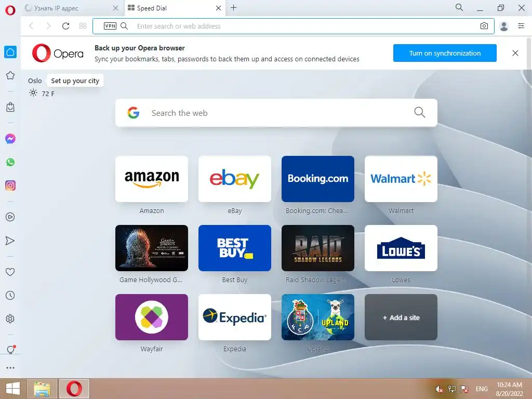The width and height of the screenshot is (532, 399).
Task: Open a new tab with plus button
Action: 233,8
